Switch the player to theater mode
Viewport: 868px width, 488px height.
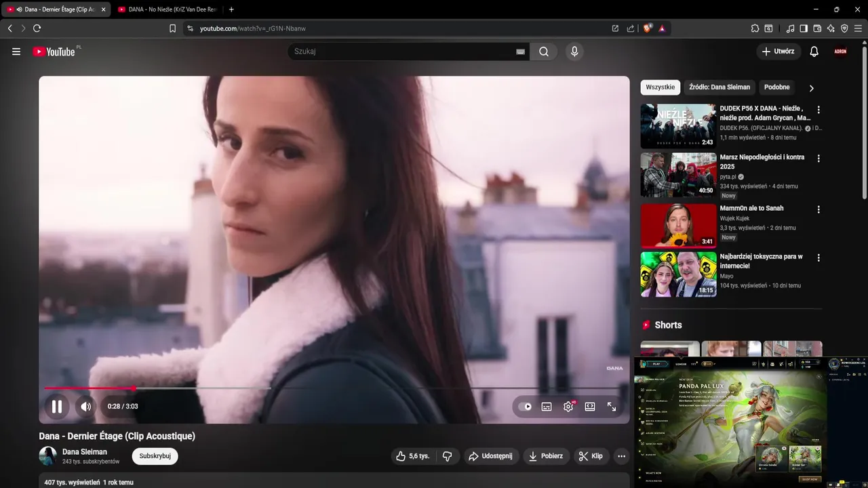click(590, 407)
